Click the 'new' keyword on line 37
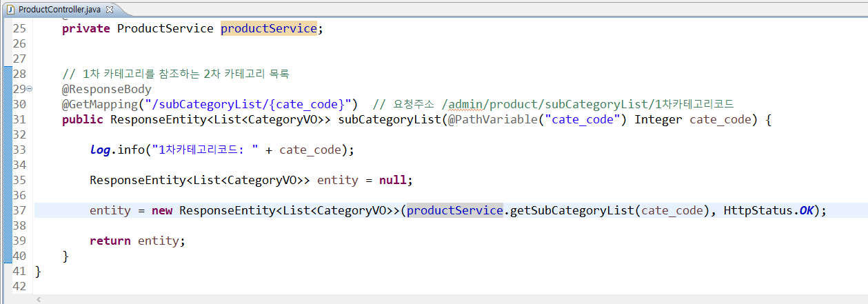Image resolution: width=868 pixels, height=304 pixels. (162, 210)
